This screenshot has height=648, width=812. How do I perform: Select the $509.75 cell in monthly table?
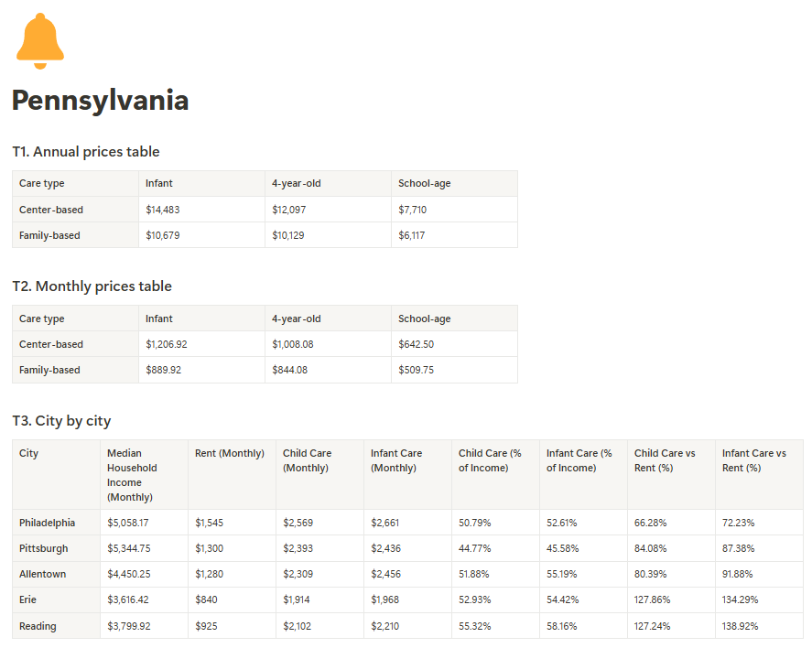coord(417,370)
